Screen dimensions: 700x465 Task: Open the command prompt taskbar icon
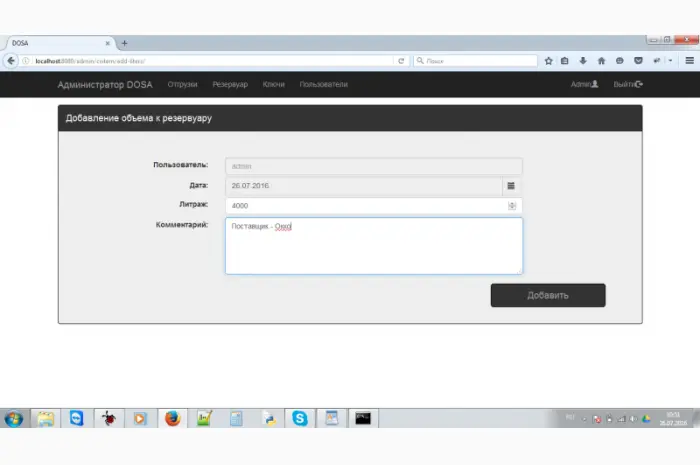coord(363,419)
